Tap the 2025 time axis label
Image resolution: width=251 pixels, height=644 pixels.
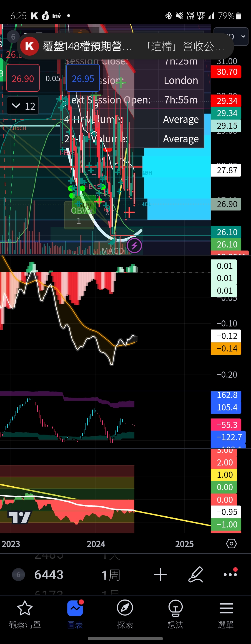pos(184,544)
